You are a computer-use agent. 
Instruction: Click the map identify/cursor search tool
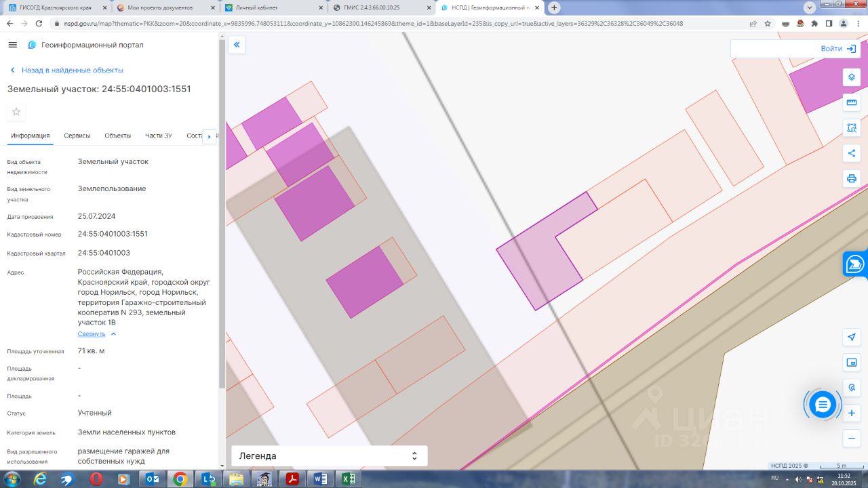tap(852, 388)
